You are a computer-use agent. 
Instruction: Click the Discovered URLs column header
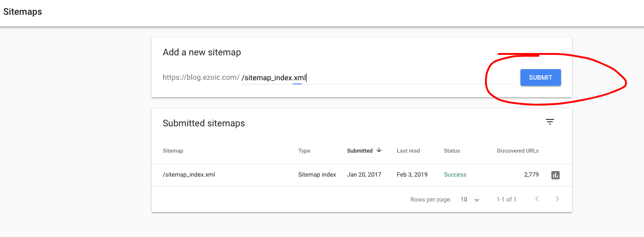(518, 151)
